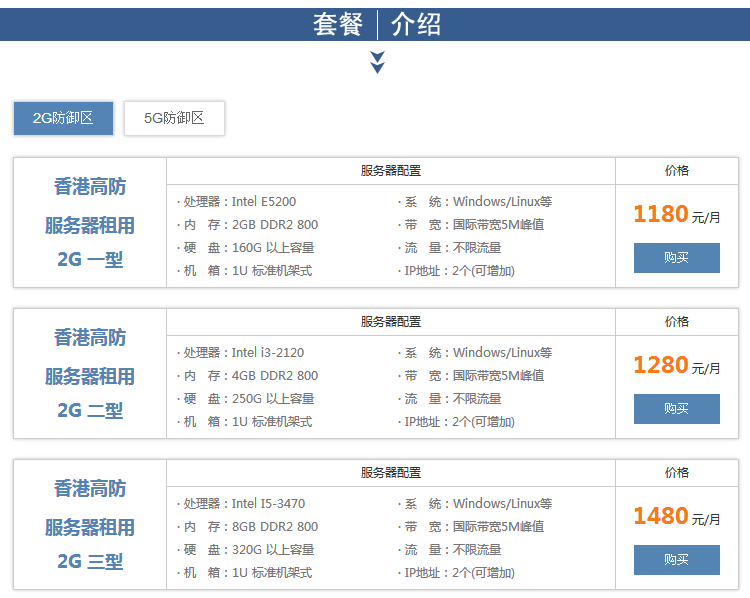Click 1U 标准机架式 in the I5-3470 plan
The width and height of the screenshot is (750, 598).
[x=272, y=573]
